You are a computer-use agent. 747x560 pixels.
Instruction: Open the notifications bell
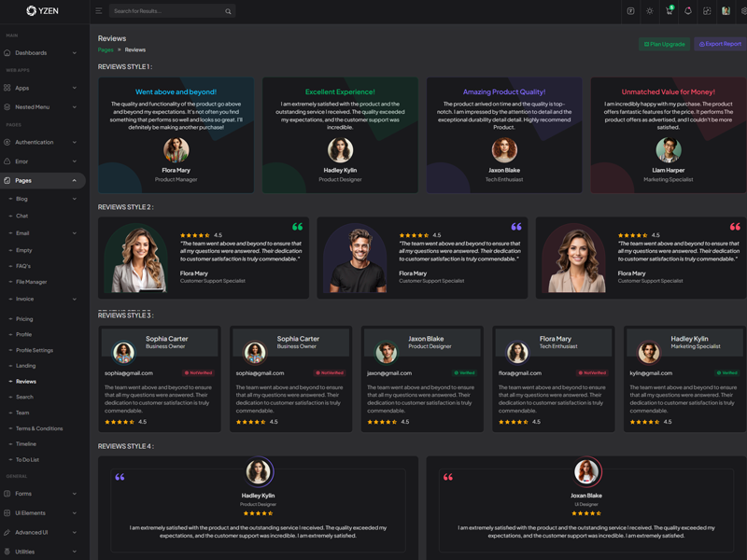click(x=688, y=11)
